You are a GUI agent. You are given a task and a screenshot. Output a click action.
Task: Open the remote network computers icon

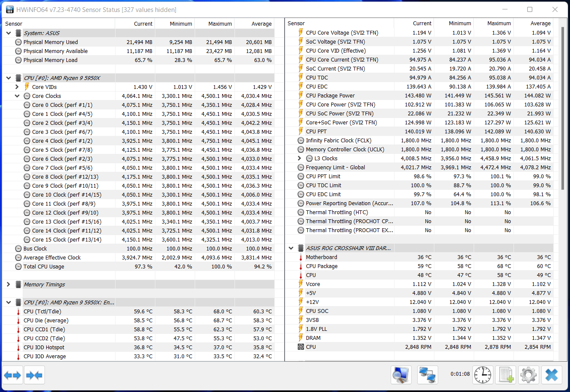tap(427, 375)
